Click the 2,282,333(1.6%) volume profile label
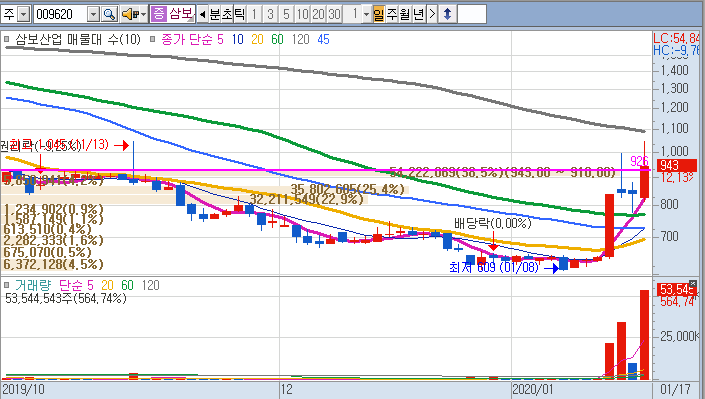 click(x=53, y=241)
